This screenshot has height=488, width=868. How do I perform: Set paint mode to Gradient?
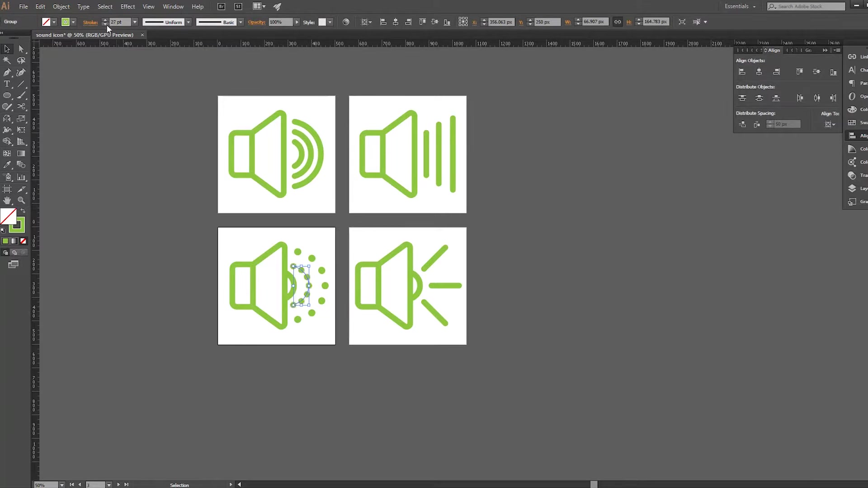pos(14,241)
